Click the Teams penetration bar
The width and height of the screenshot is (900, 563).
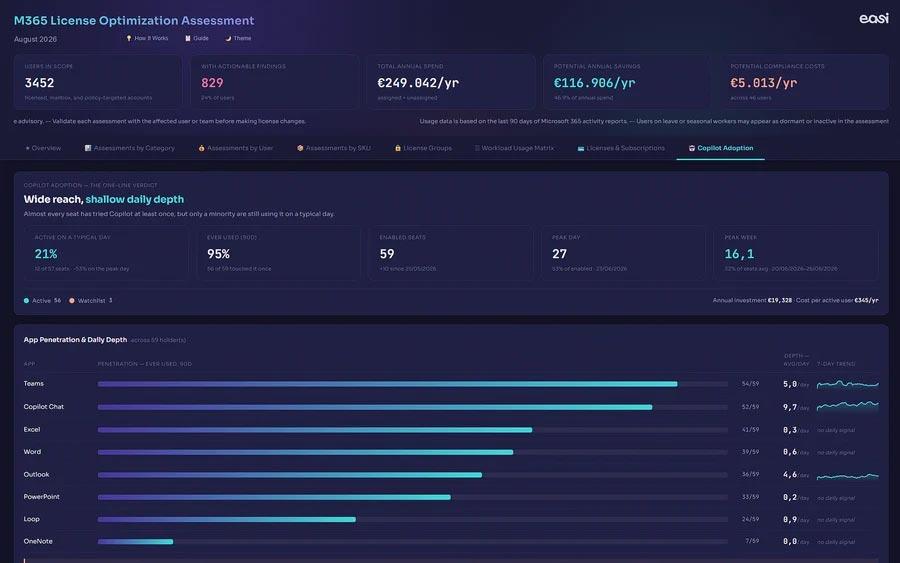[413, 384]
